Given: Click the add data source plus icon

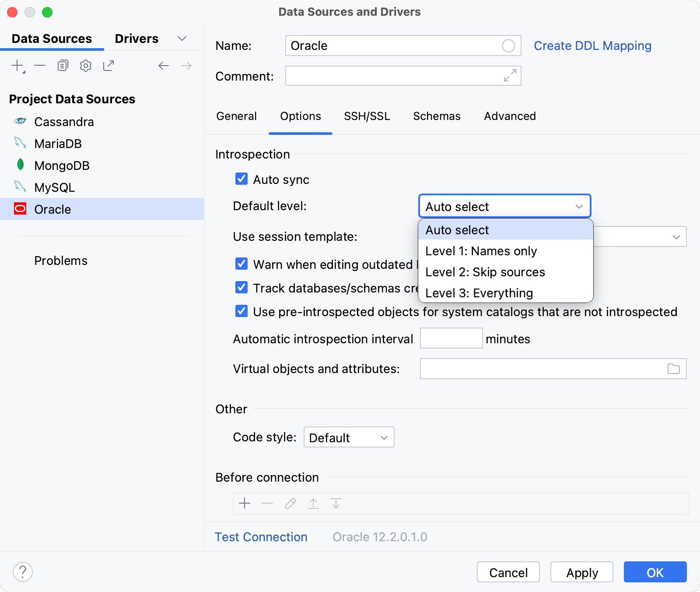Looking at the screenshot, I should pyautogui.click(x=17, y=66).
